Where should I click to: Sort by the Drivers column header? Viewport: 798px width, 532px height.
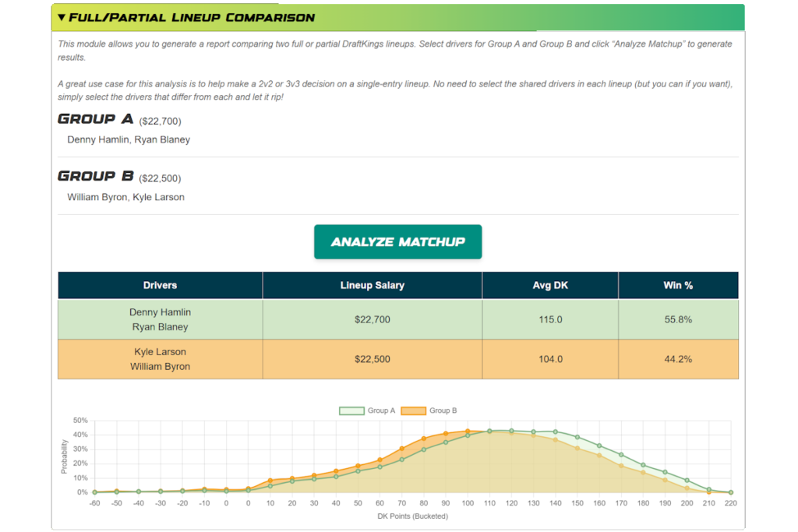(x=160, y=285)
